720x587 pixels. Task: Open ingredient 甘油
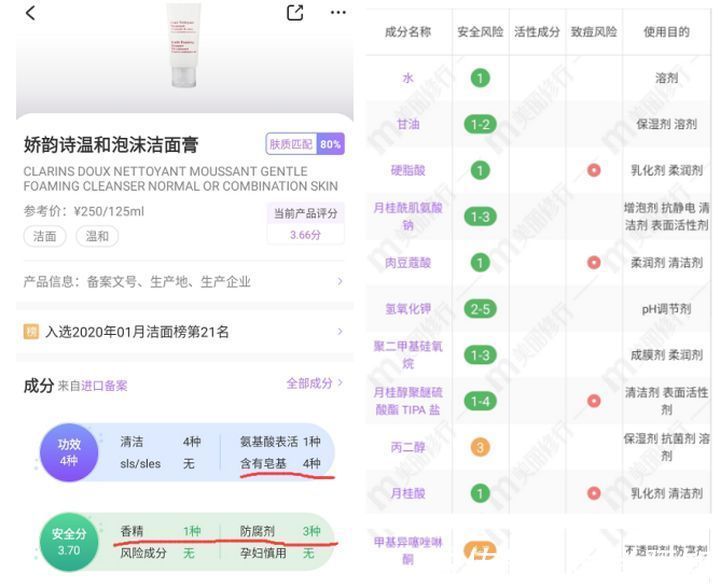click(408, 124)
